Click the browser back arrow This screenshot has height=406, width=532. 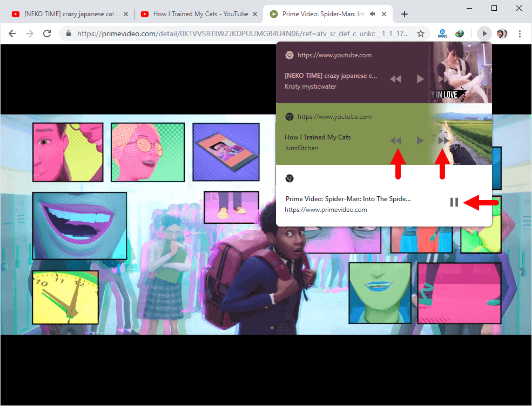12,34
